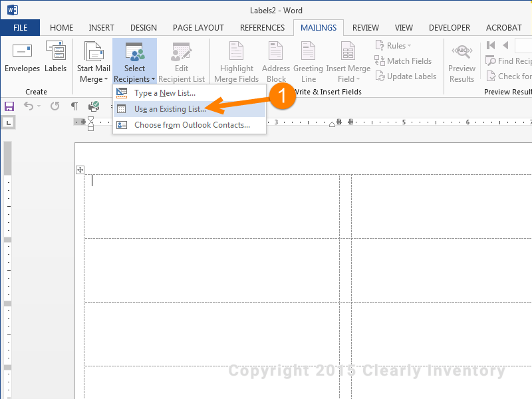Select the MAILINGS tab
The width and height of the screenshot is (532, 399).
(319, 28)
